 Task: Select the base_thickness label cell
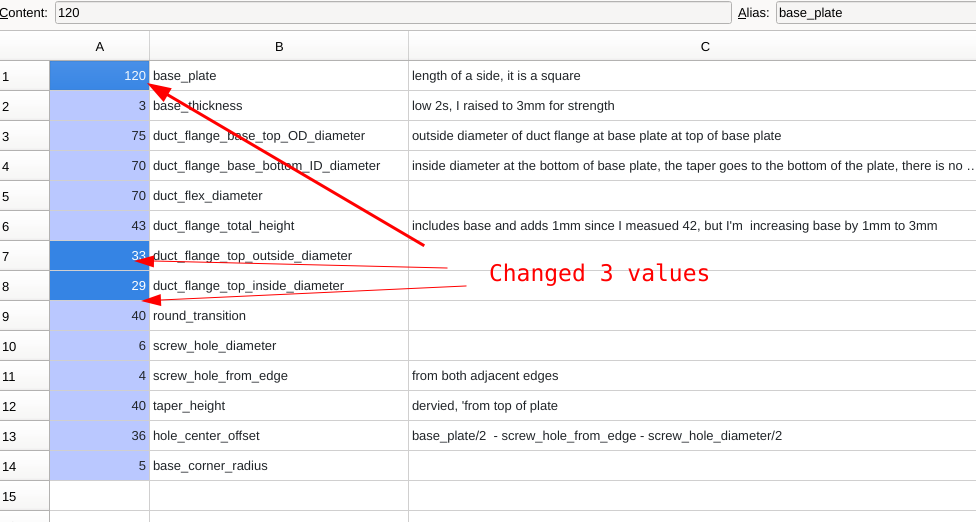(x=279, y=106)
